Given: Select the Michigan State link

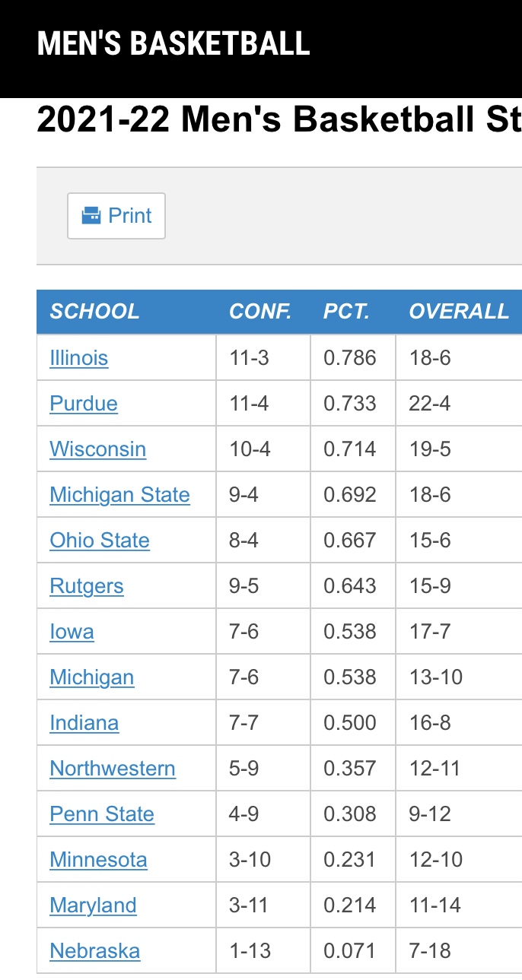Looking at the screenshot, I should pos(119,495).
